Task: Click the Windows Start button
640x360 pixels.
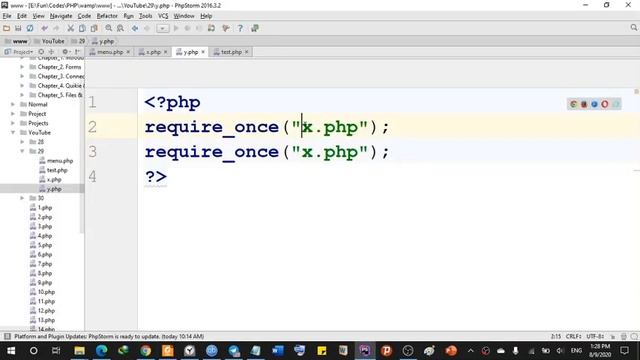Action: pos(11,351)
